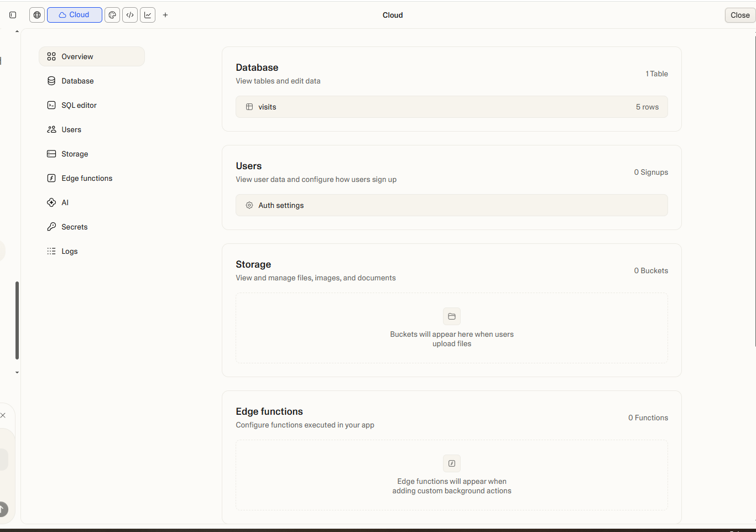Click the Logs list icon

[x=51, y=251]
